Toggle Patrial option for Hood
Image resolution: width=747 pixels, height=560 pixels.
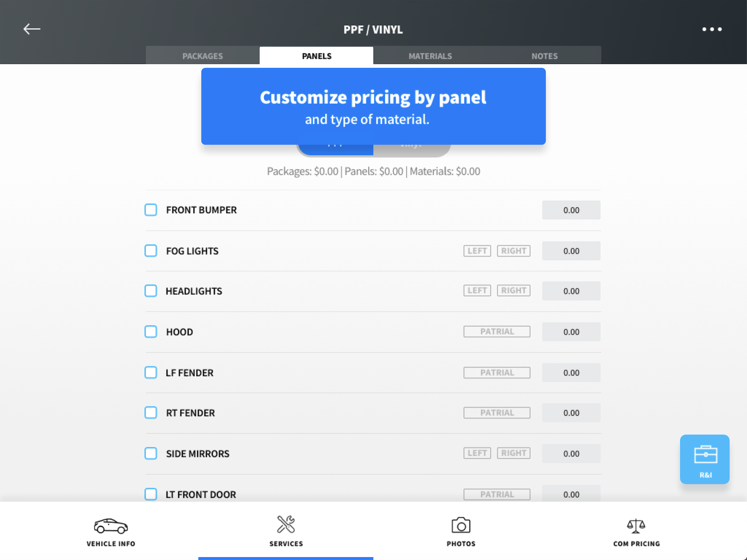[497, 332]
